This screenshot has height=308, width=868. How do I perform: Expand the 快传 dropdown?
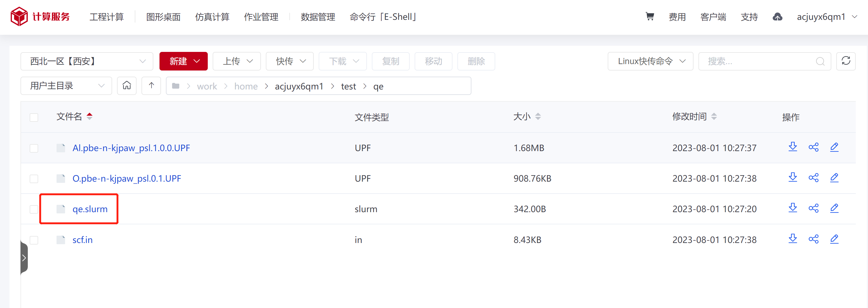[289, 61]
